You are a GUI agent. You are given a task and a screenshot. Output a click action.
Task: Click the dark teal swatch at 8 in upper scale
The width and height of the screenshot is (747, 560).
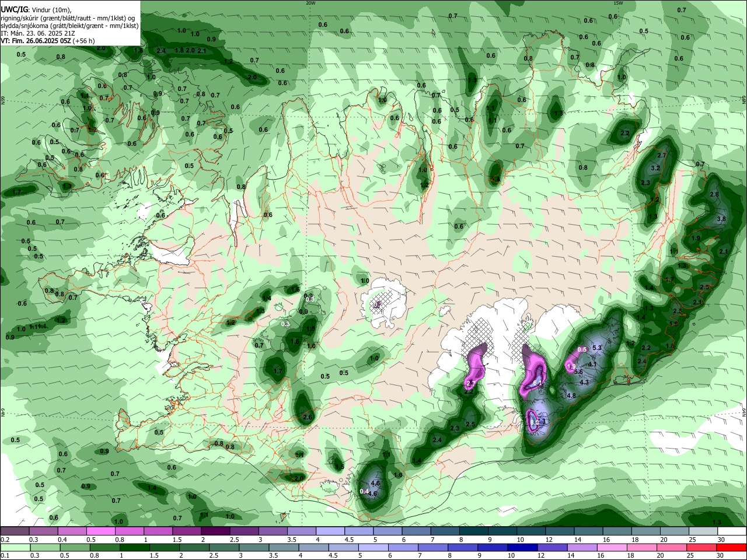click(x=473, y=531)
